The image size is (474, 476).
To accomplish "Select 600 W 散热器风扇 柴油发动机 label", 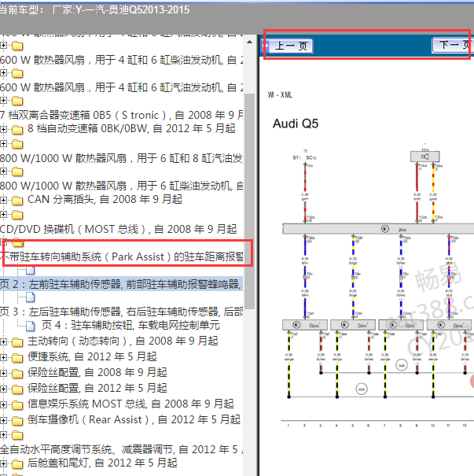I will tap(121, 60).
